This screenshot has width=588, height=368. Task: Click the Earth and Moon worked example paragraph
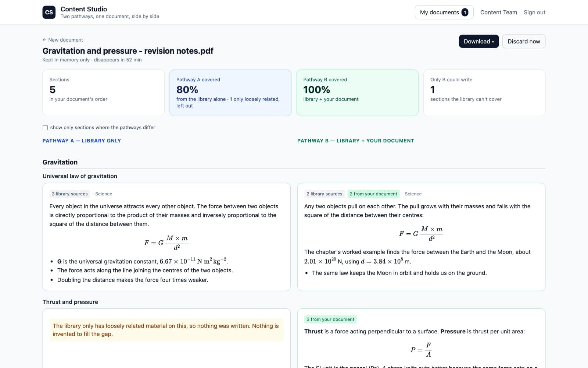click(x=417, y=256)
